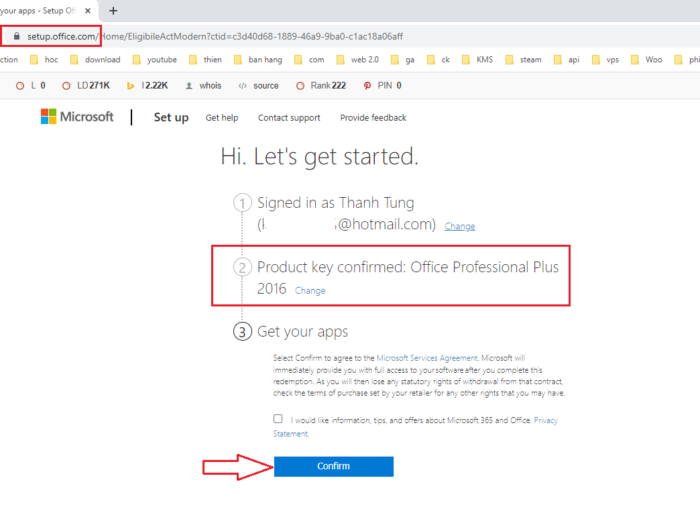Open the Get help menu item
This screenshot has height=525, width=700.
[x=222, y=118]
